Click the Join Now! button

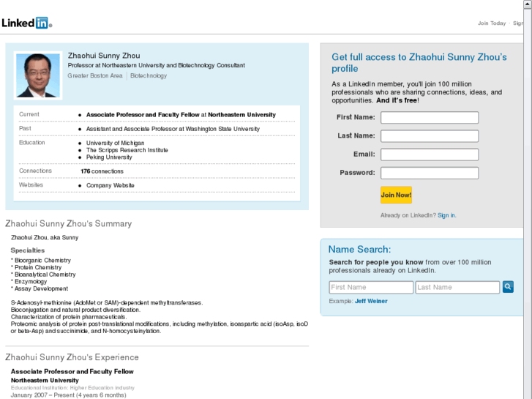(396, 195)
